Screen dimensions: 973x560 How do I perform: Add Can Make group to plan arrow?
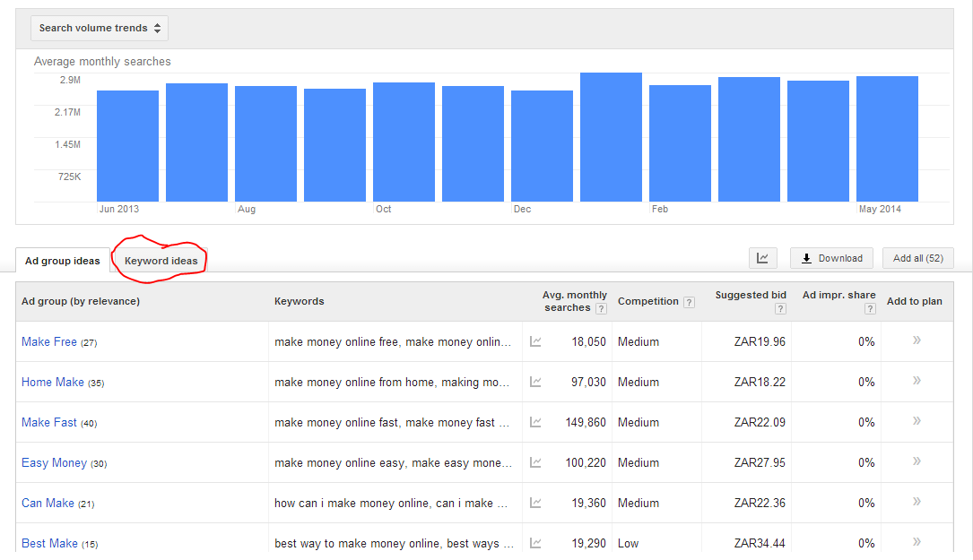(x=917, y=502)
